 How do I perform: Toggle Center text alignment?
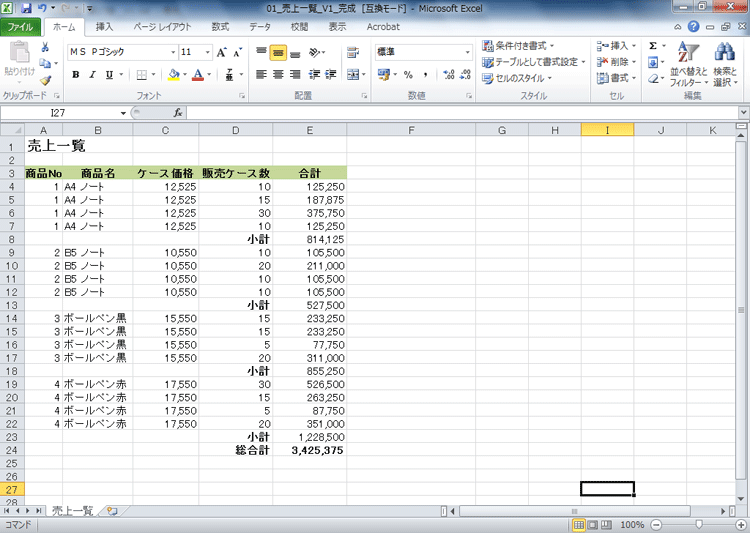[x=278, y=74]
